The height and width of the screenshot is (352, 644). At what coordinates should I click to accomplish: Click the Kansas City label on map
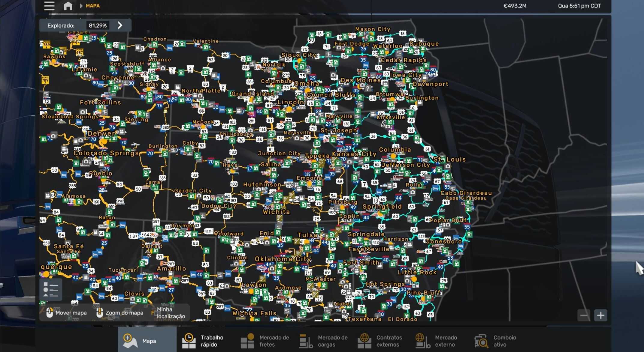[354, 154]
